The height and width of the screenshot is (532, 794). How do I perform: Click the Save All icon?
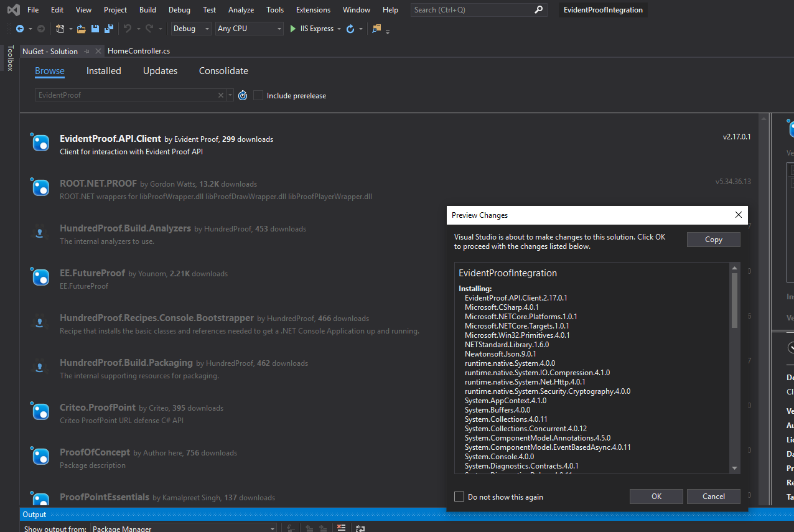click(108, 29)
